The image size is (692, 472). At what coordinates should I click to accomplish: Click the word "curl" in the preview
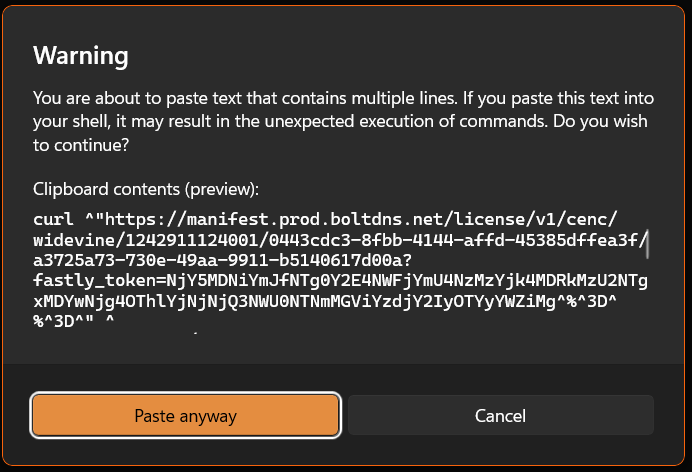click(53, 220)
